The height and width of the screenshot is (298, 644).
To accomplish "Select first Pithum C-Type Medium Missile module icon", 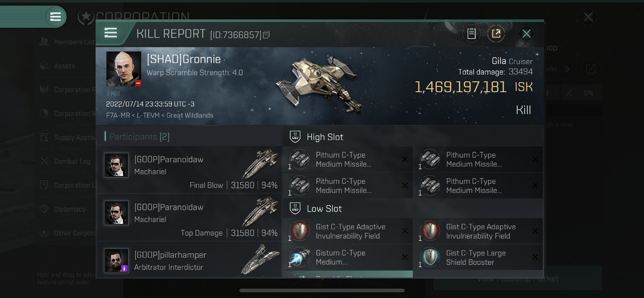I will click(300, 159).
